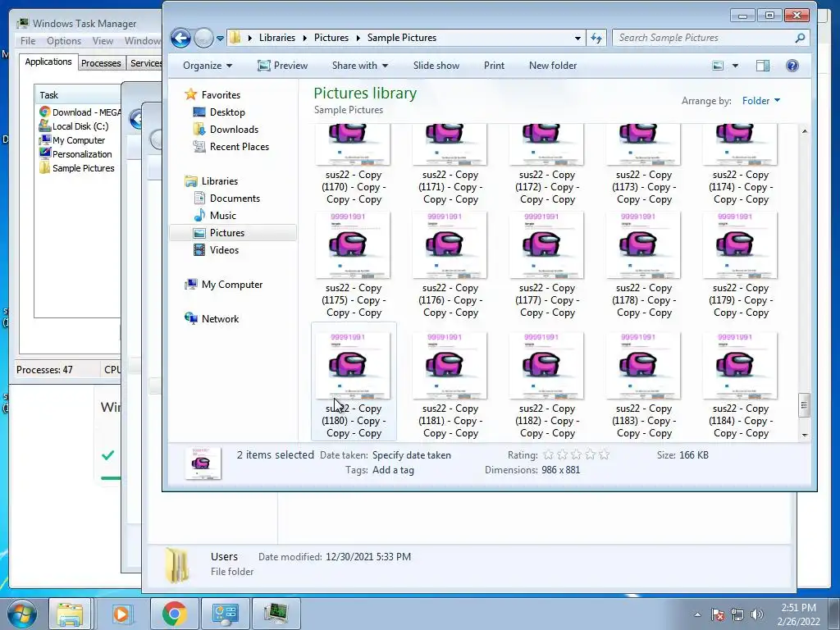Open the Music library

tap(223, 216)
